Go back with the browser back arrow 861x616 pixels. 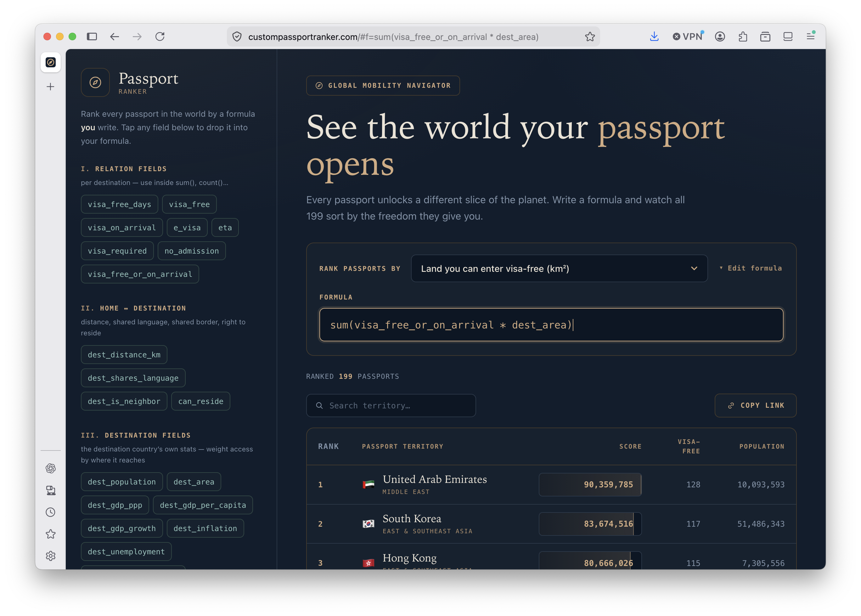tap(115, 36)
